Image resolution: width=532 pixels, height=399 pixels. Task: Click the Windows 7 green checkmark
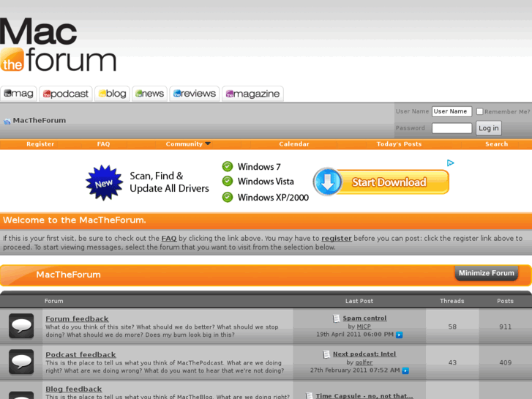228,166
